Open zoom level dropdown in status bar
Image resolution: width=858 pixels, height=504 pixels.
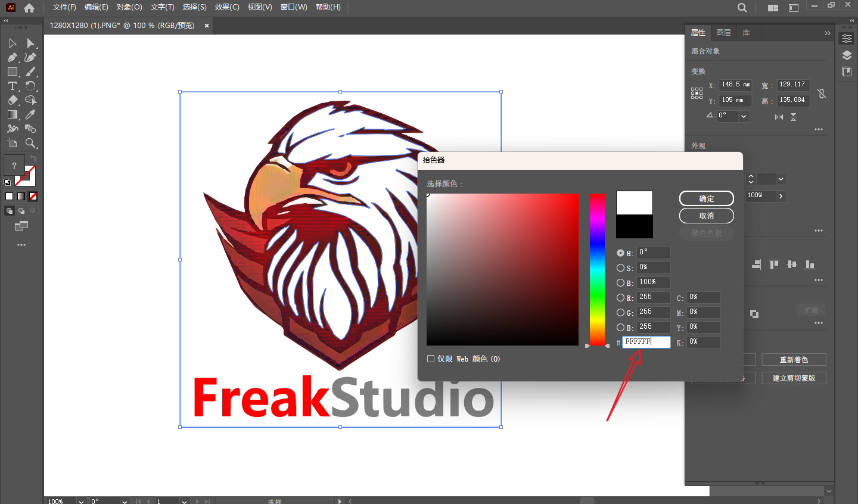81,501
